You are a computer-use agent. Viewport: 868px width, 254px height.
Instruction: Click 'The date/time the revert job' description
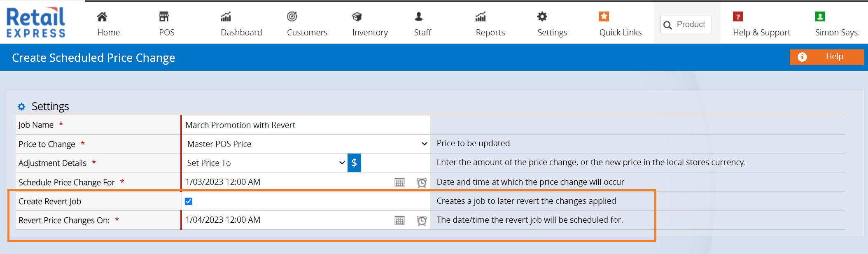pyautogui.click(x=530, y=220)
